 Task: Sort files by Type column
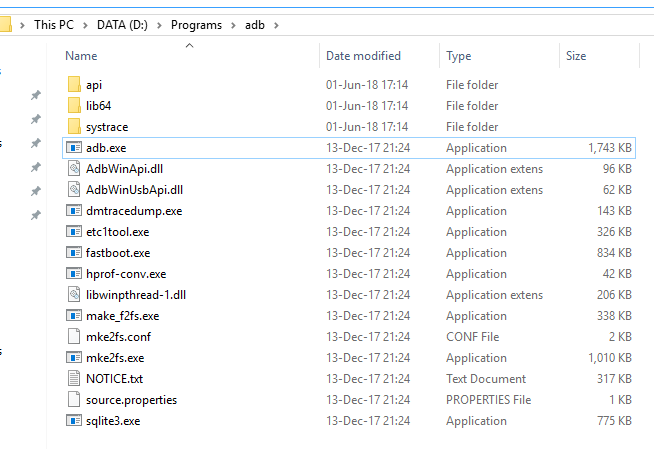pos(459,56)
